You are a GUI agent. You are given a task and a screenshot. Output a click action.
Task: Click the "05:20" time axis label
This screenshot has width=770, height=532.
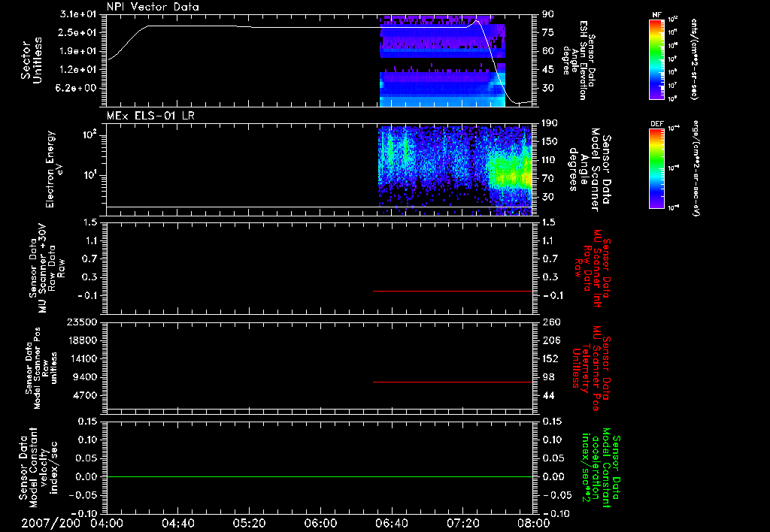[x=250, y=523]
